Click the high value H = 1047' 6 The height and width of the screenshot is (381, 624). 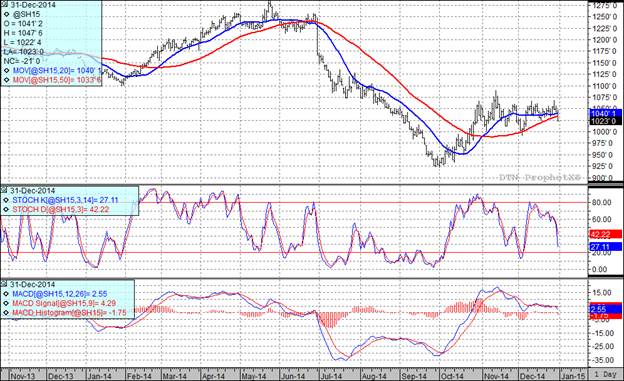coord(23,33)
